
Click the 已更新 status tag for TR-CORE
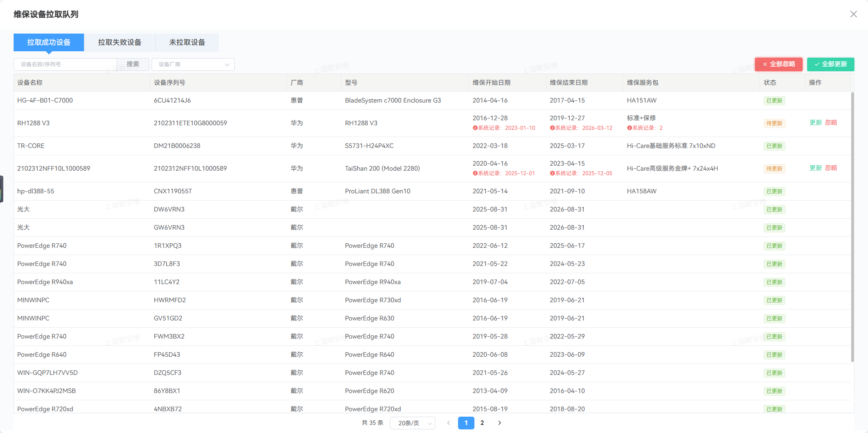click(774, 146)
